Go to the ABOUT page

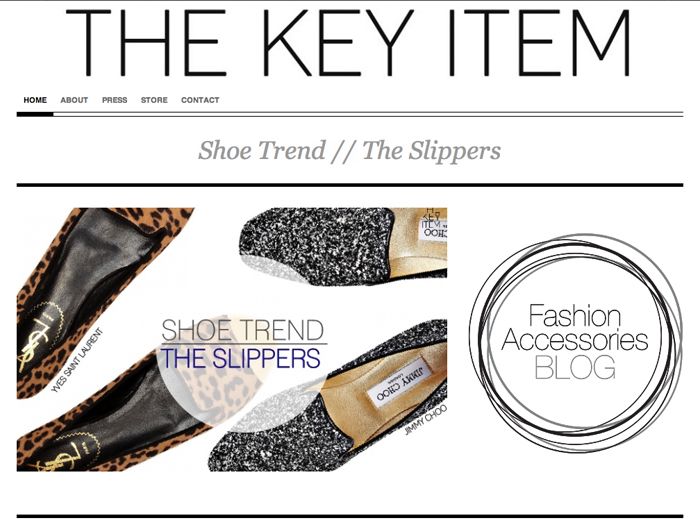point(74,100)
